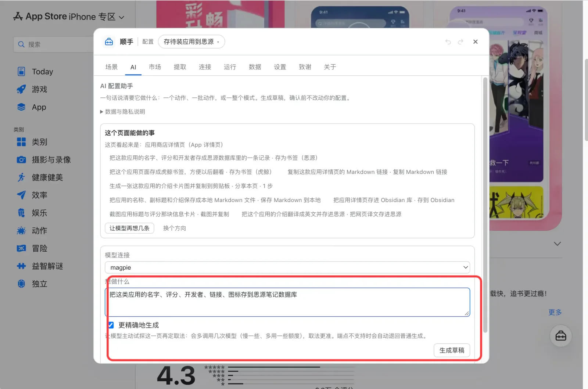Click the undo arrow in dialog header
Screen dimensions: 588x389
[x=448, y=42]
